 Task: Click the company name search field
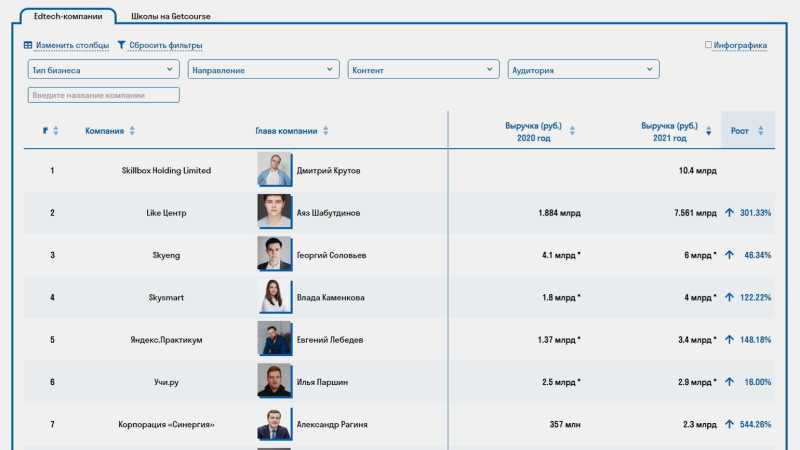pos(104,95)
